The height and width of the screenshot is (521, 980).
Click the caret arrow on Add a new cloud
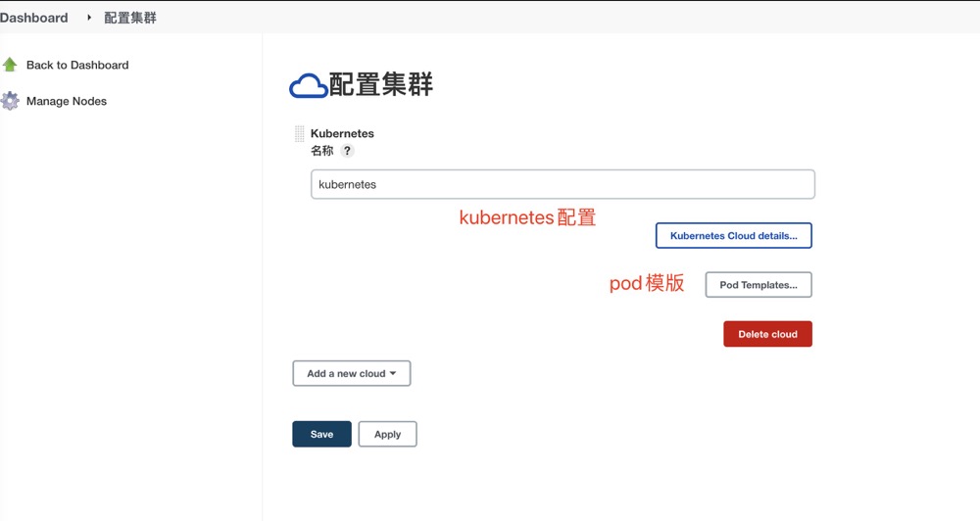tap(393, 373)
